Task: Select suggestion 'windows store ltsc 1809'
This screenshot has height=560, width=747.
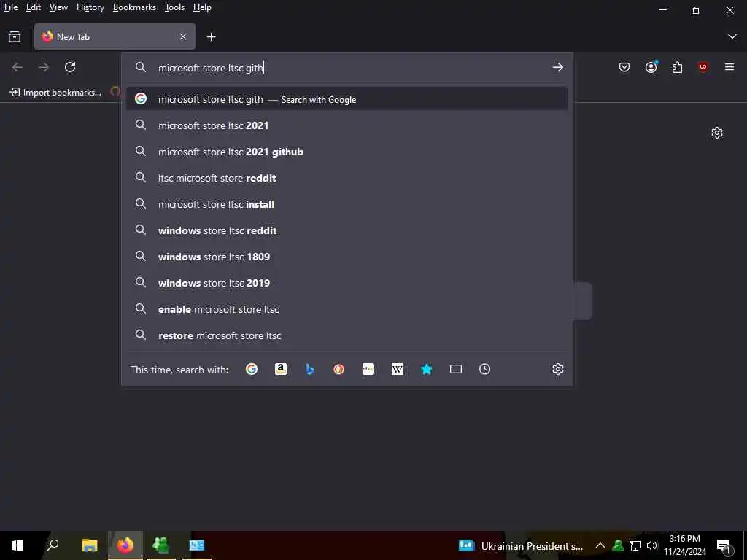Action: point(347,257)
